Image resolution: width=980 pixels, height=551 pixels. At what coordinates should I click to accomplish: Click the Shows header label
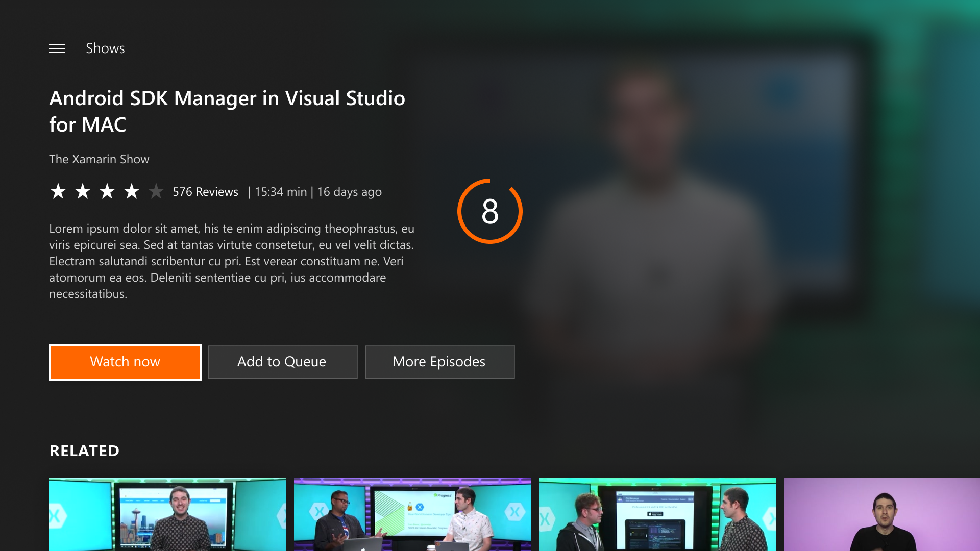pyautogui.click(x=105, y=48)
